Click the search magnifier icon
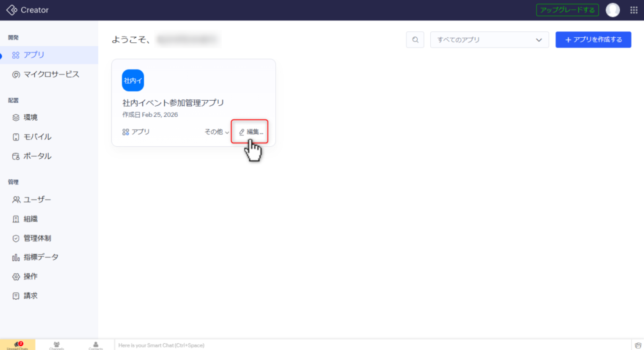Image resolution: width=644 pixels, height=350 pixels. tap(415, 40)
